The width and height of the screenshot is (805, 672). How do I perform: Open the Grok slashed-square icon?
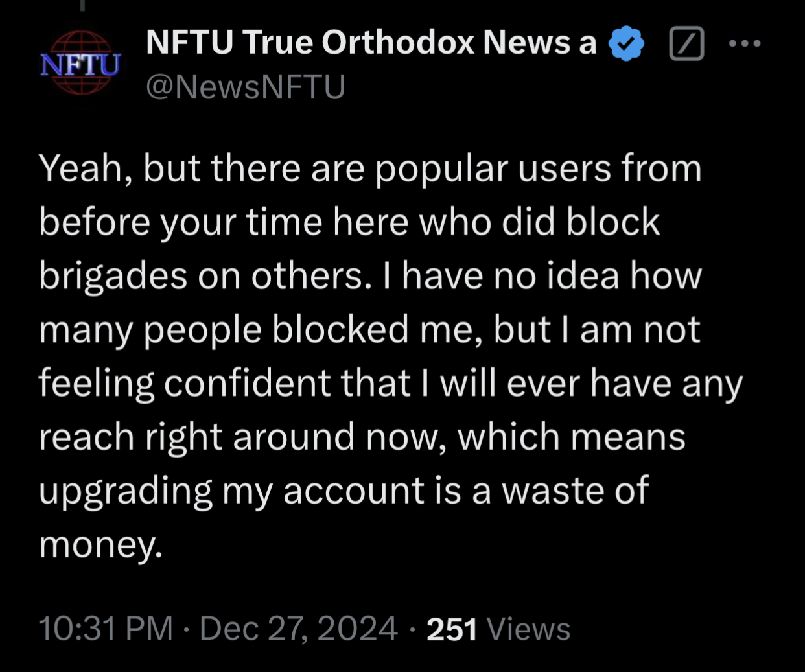(x=686, y=44)
